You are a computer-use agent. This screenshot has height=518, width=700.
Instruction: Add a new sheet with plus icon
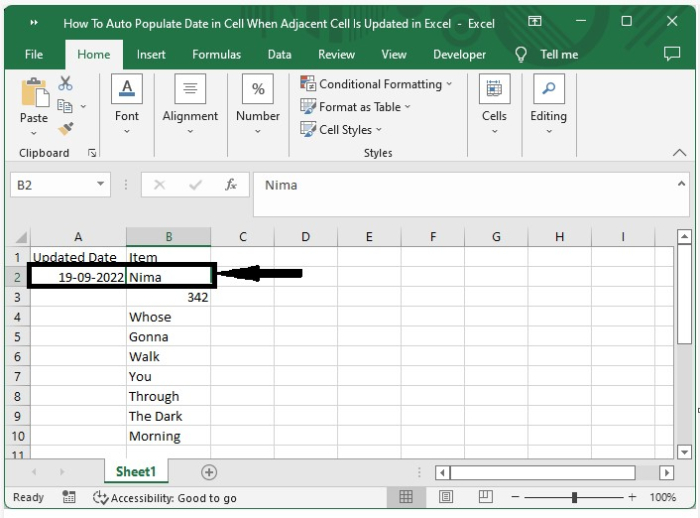click(209, 472)
